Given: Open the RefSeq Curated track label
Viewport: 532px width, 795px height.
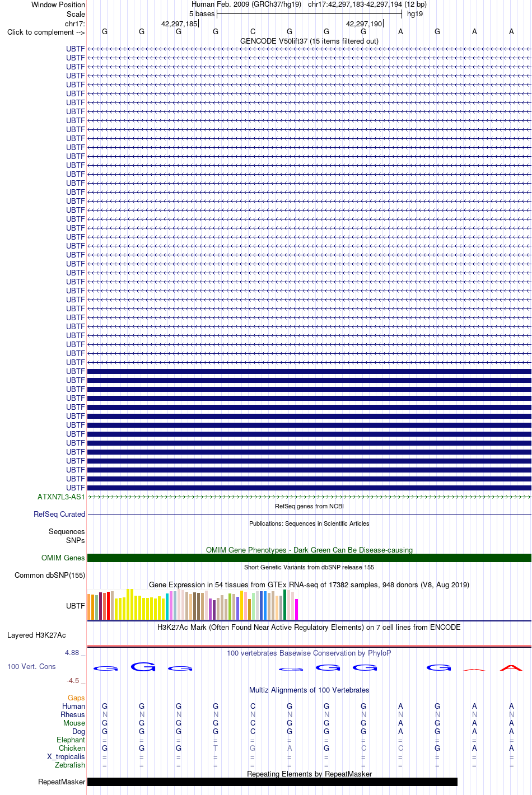Looking at the screenshot, I should (59, 514).
